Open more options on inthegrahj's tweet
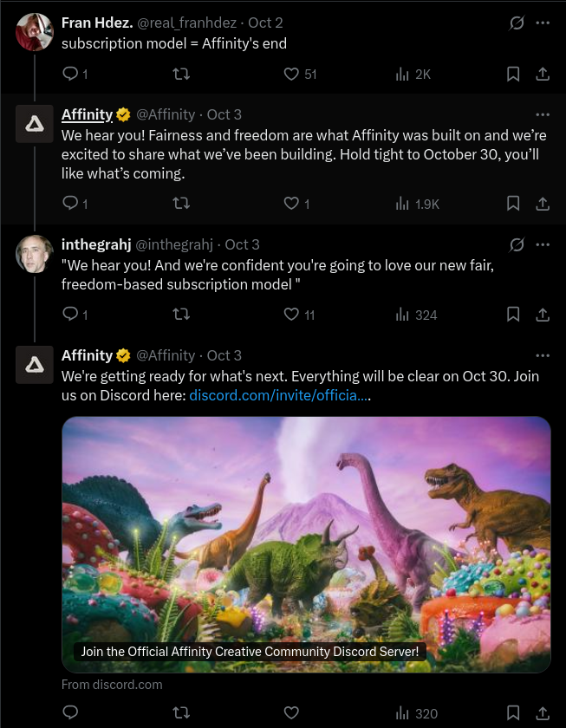 pyautogui.click(x=543, y=244)
